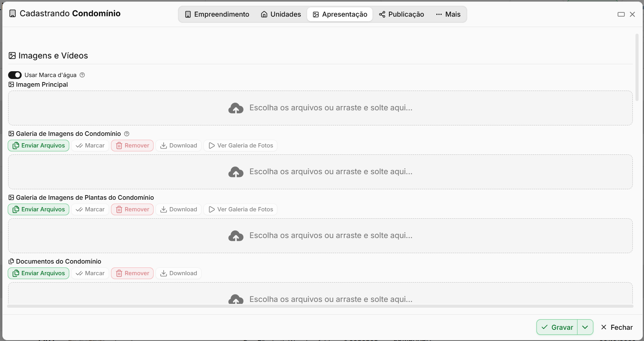Click Enviar Arquivos for Documentos do Condomínio
The height and width of the screenshot is (341, 644).
39,273
